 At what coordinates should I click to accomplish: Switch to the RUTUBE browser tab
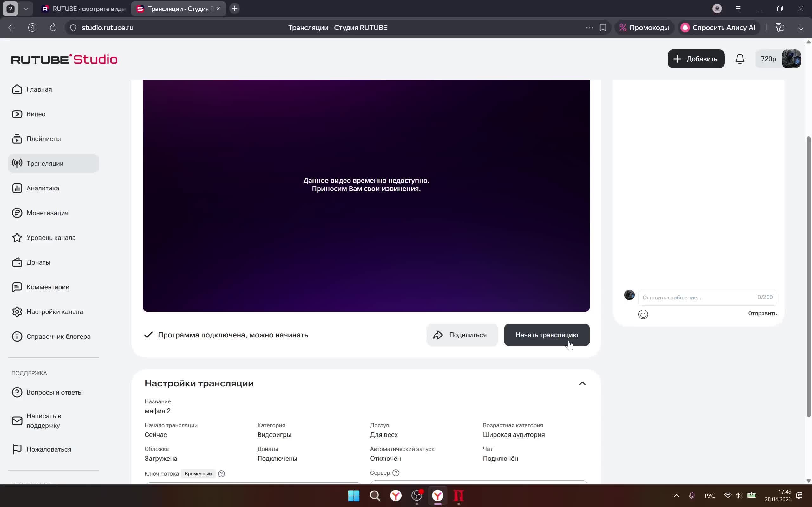pos(83,9)
